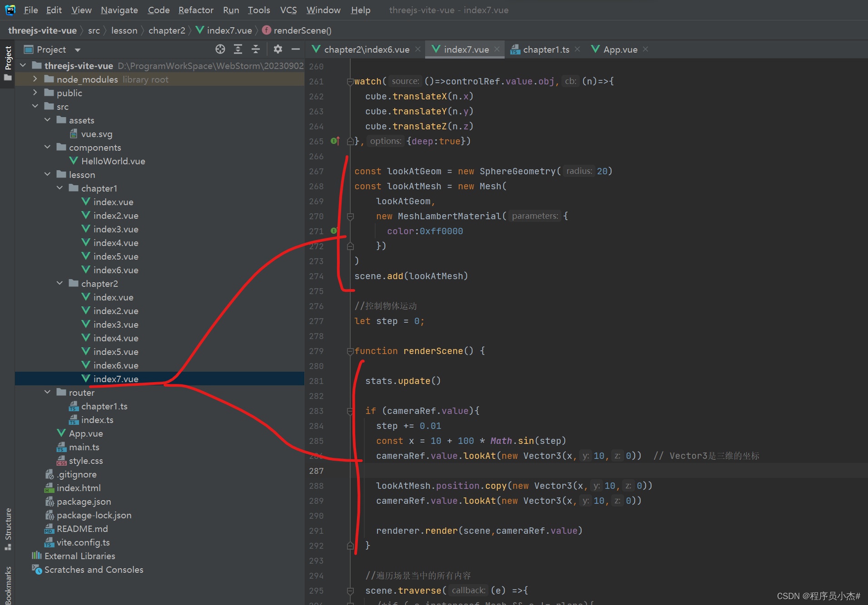868x605 pixels.
Task: Toggle the Structure tool window sidebar button
Action: tap(8, 529)
